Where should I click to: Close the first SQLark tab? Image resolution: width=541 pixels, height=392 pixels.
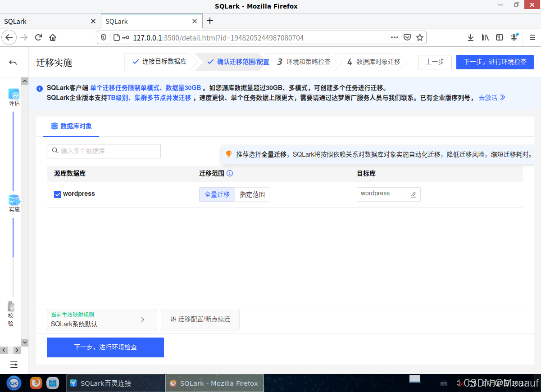pos(93,21)
